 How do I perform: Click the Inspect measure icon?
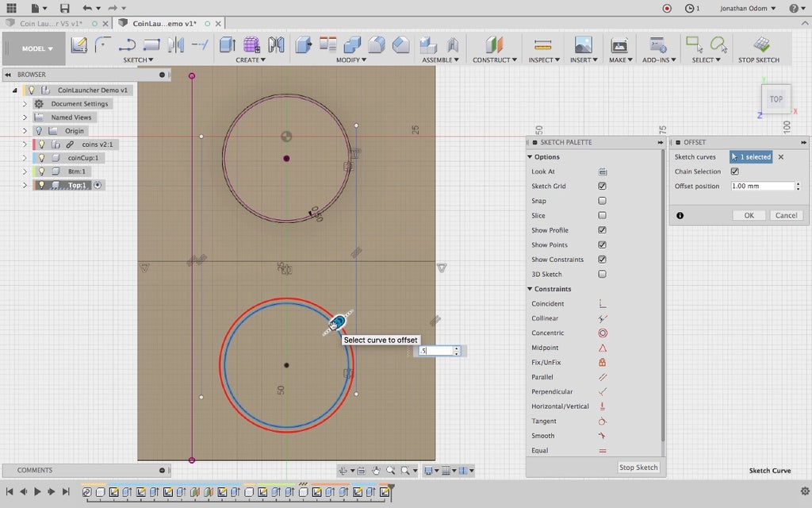click(542, 45)
